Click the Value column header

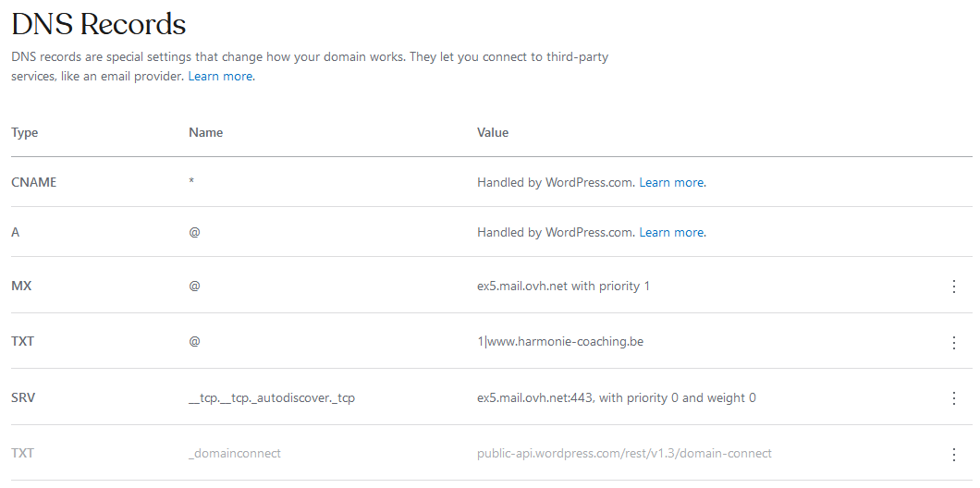click(x=493, y=133)
